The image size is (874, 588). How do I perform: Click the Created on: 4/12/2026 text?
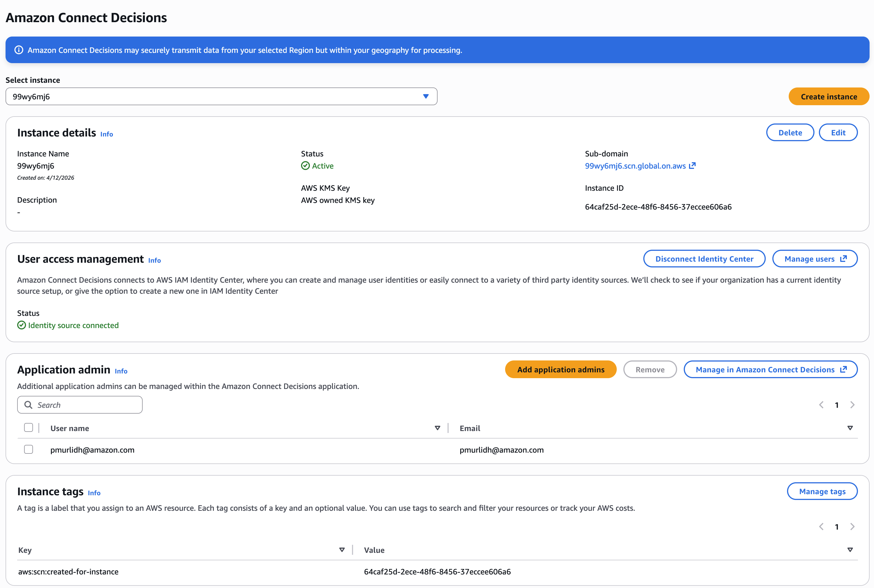[46, 178]
